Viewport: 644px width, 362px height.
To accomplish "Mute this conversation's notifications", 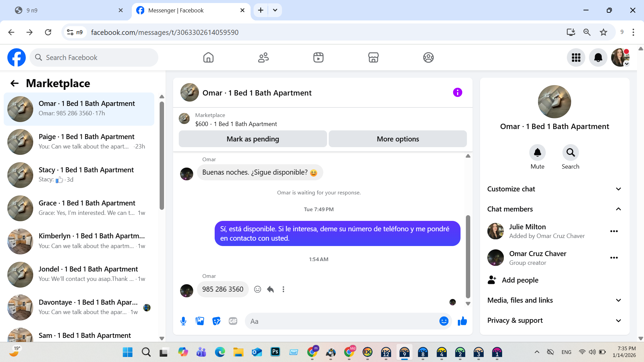I will tap(537, 153).
